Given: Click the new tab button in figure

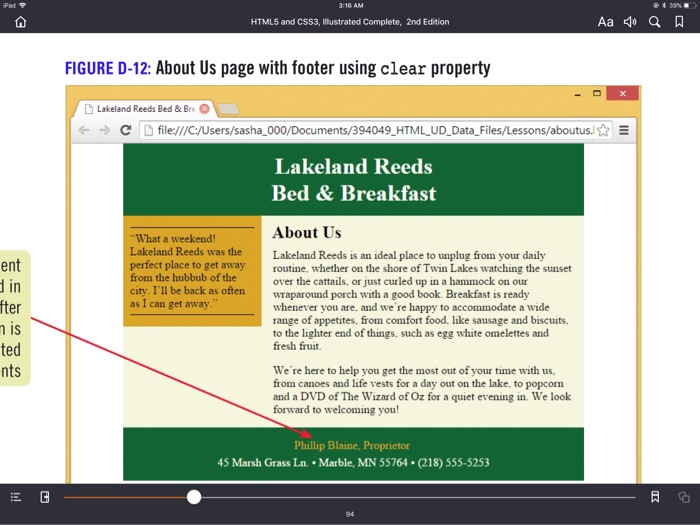Looking at the screenshot, I should [229, 109].
